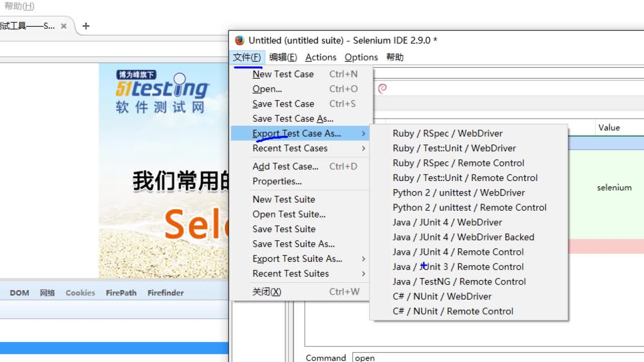
Task: Export as Java / JUnit 4 / WebDriver
Action: (469, 222)
